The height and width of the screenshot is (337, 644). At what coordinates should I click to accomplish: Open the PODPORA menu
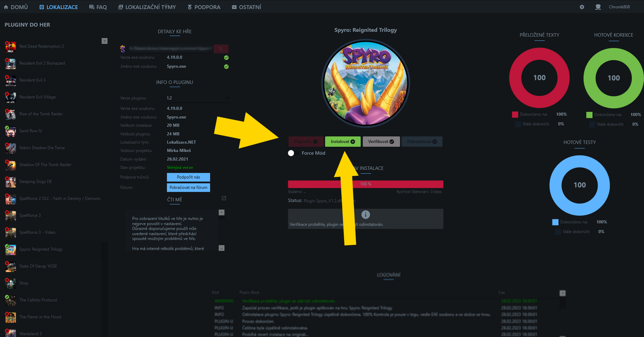click(204, 7)
